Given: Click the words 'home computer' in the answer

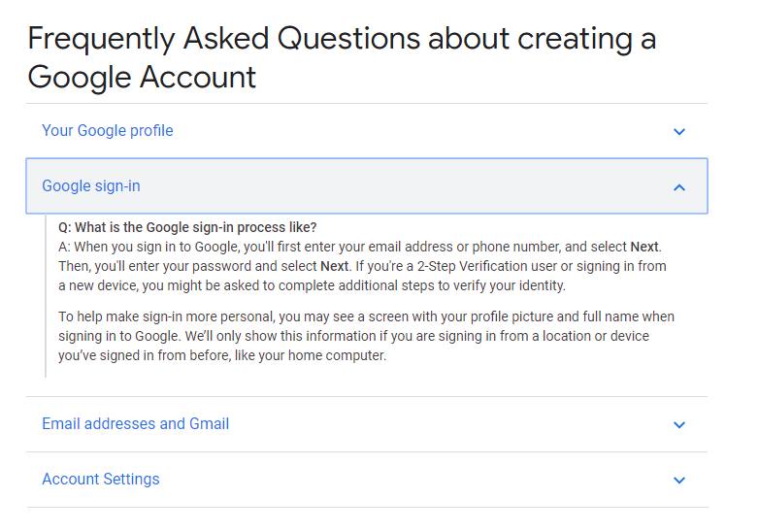Looking at the screenshot, I should tap(337, 355).
